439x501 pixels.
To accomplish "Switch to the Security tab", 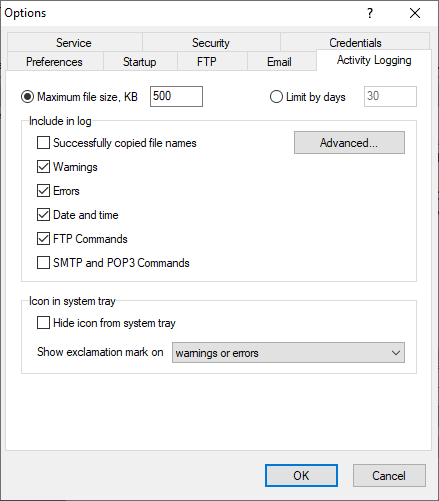I will [211, 42].
